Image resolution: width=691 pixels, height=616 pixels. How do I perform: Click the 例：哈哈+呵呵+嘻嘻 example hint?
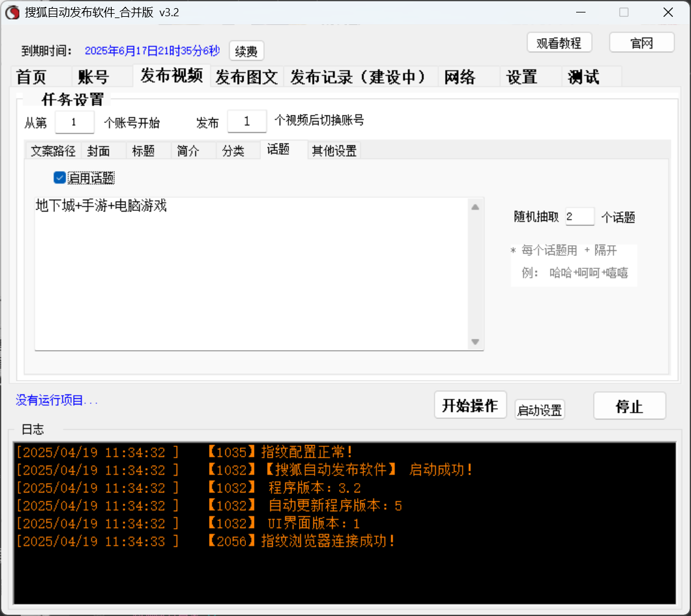[575, 273]
